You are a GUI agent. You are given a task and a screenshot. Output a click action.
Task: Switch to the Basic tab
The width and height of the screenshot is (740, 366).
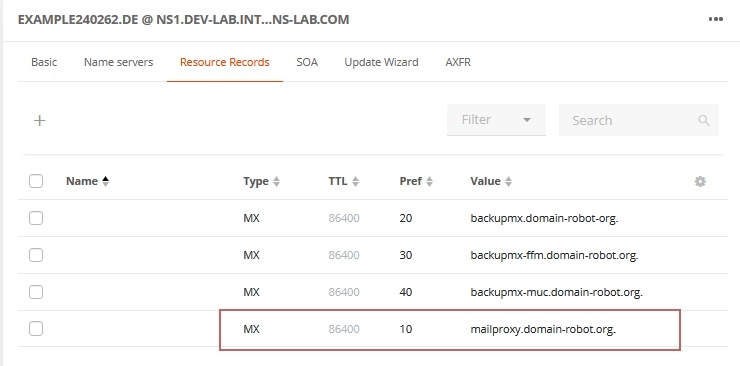coord(44,62)
